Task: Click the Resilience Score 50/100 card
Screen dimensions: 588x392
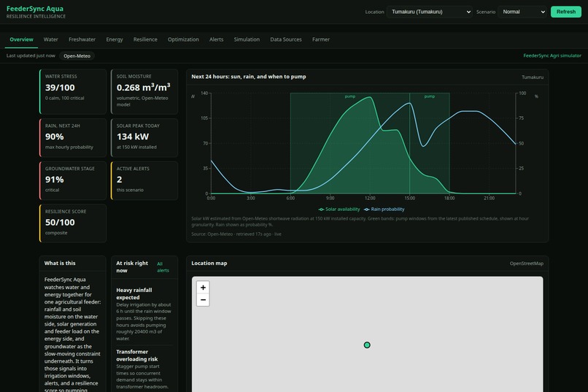Action: pyautogui.click(x=73, y=223)
